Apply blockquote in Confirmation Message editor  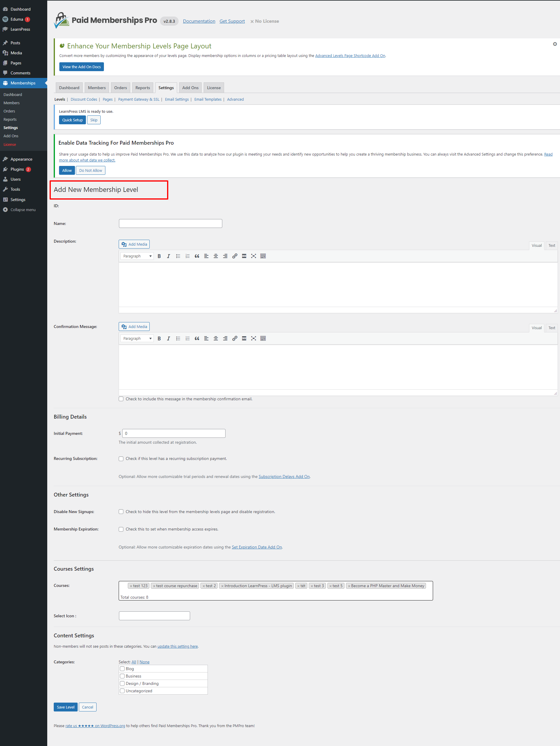197,338
